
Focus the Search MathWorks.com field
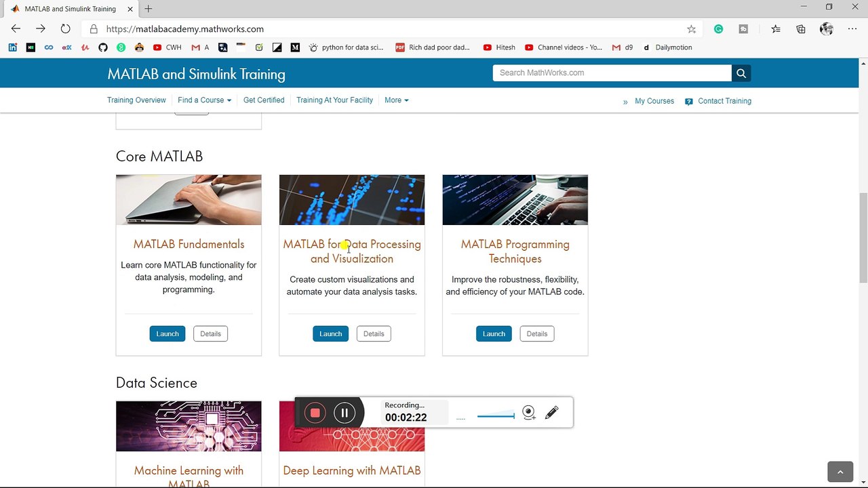(612, 73)
